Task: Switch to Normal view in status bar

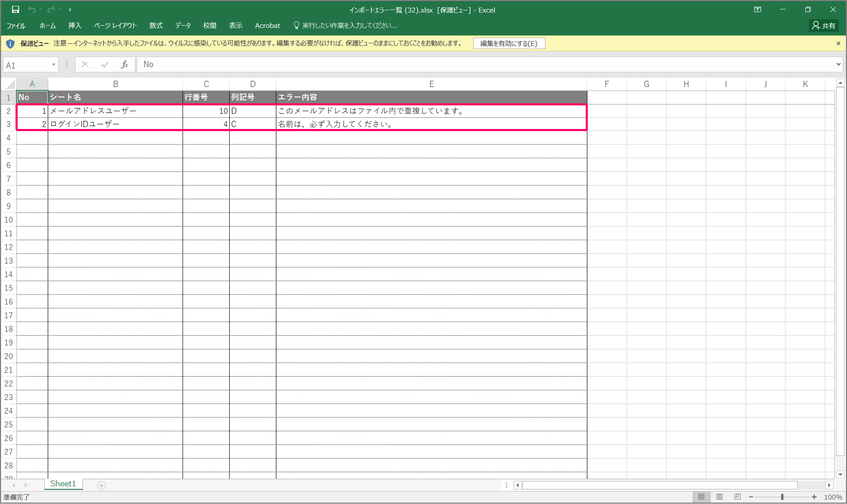Action: click(701, 497)
